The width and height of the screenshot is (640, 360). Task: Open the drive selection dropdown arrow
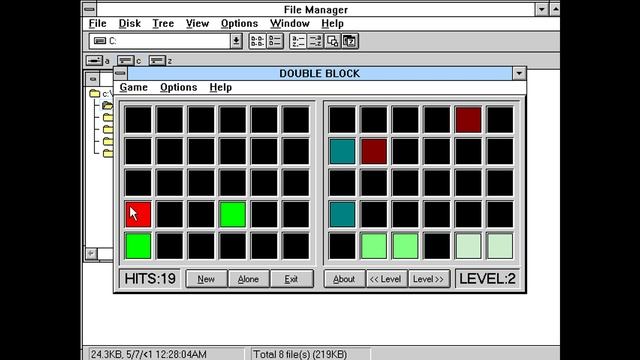(236, 41)
